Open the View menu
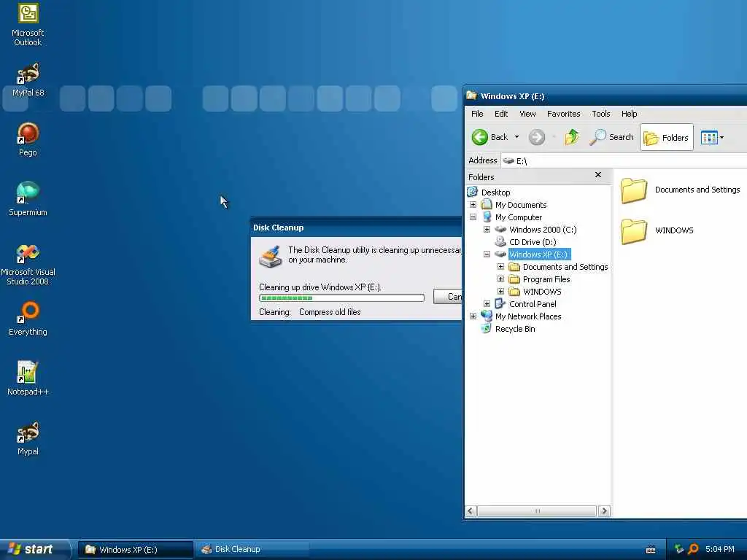The width and height of the screenshot is (747, 560). [x=527, y=114]
